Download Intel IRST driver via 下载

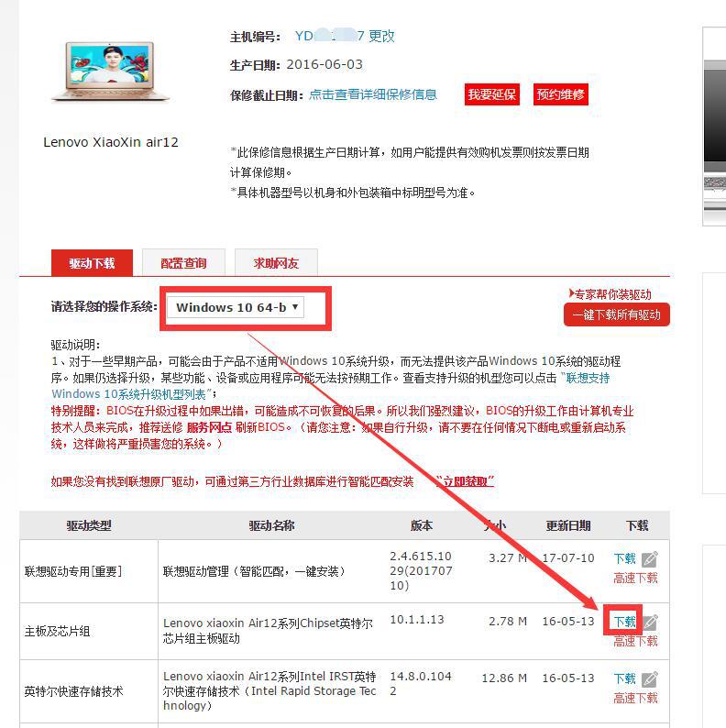(x=624, y=678)
